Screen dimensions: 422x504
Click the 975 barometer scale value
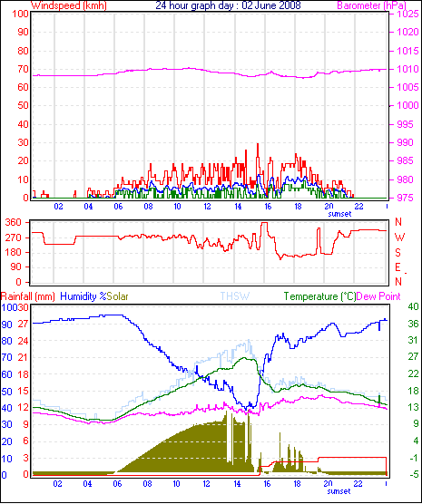[x=406, y=198]
